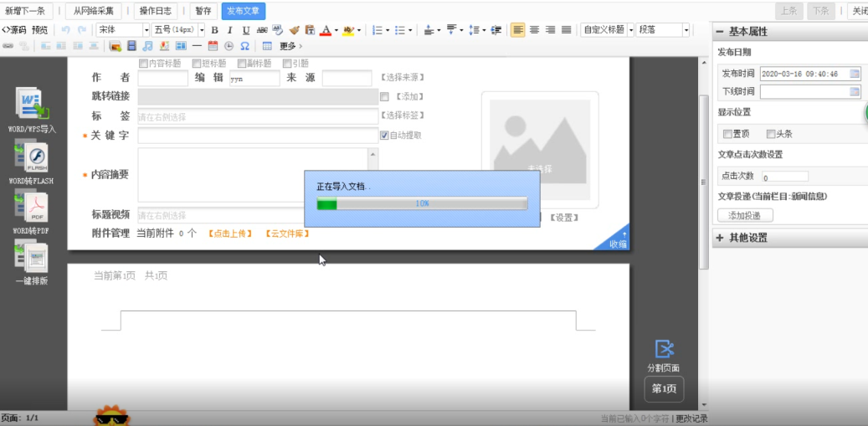This screenshot has width=868, height=426.
Task: Click the 一键排版 auto-layout icon
Action: point(32,257)
